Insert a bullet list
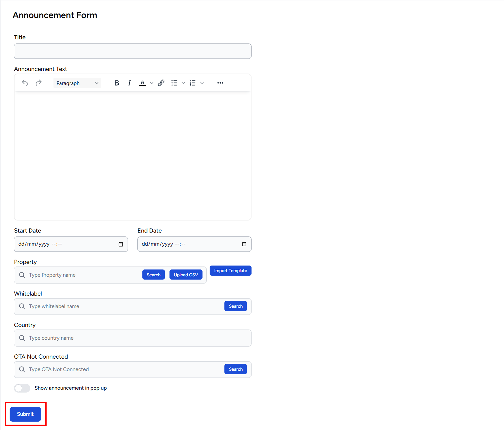 (x=174, y=83)
